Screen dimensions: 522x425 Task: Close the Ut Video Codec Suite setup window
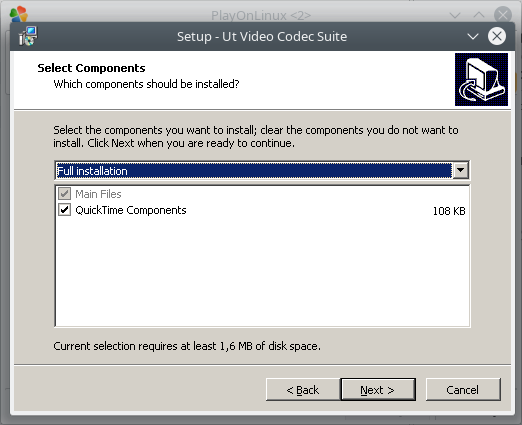pyautogui.click(x=497, y=36)
